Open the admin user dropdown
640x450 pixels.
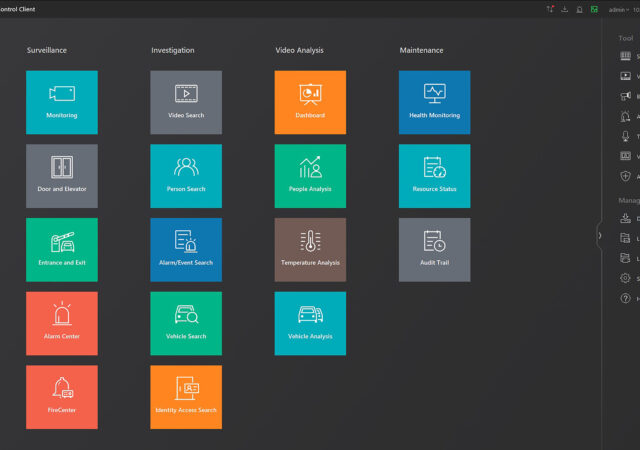pos(618,10)
